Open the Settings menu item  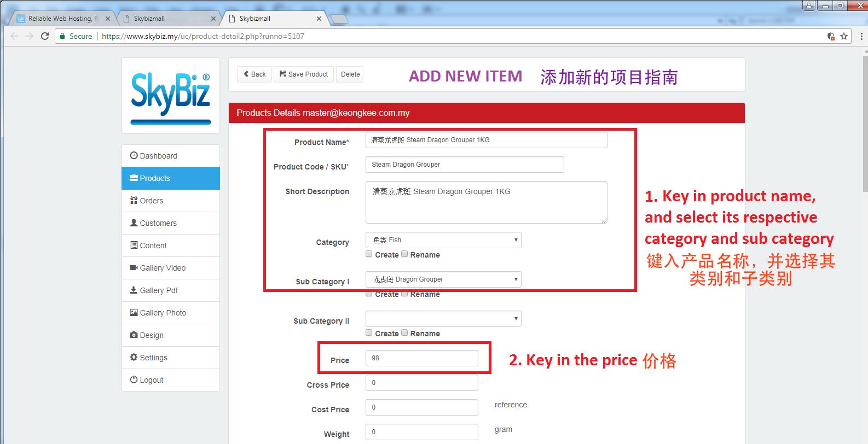click(171, 358)
